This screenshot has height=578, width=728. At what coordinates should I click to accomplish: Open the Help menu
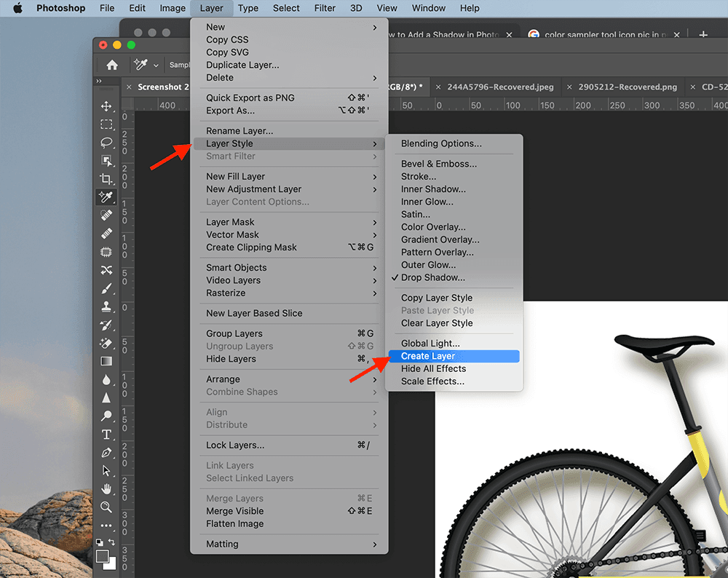pyautogui.click(x=470, y=8)
